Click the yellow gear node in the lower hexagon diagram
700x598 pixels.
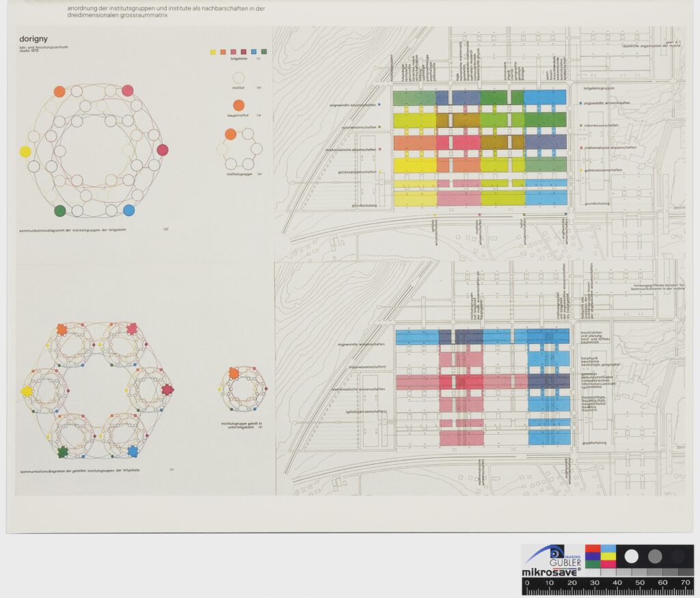pos(27,391)
